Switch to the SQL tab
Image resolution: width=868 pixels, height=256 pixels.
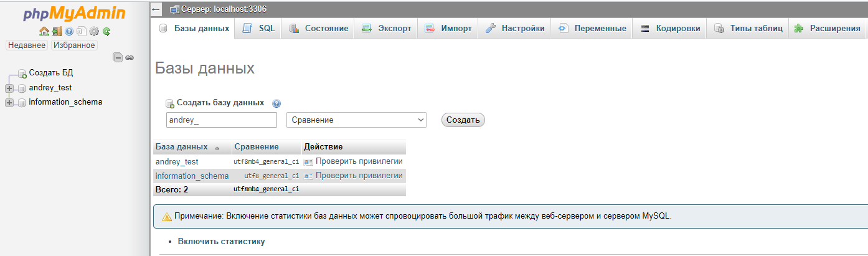pos(260,29)
